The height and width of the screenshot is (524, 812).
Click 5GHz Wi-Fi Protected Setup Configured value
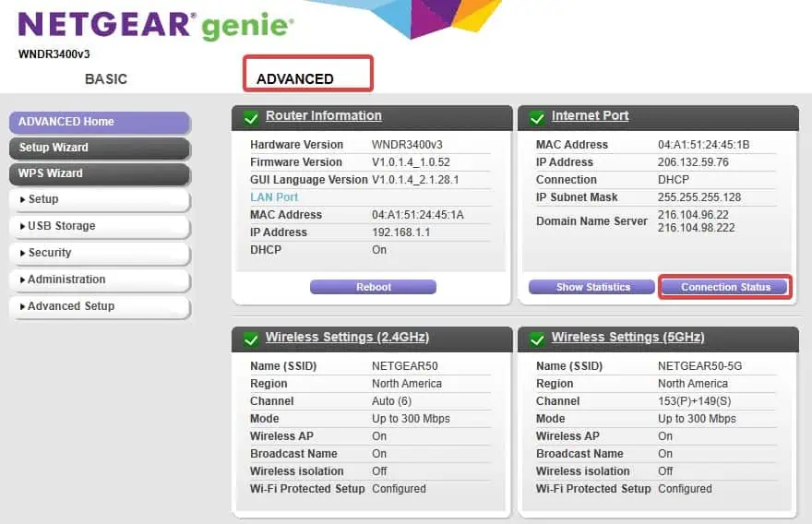pyautogui.click(x=685, y=489)
